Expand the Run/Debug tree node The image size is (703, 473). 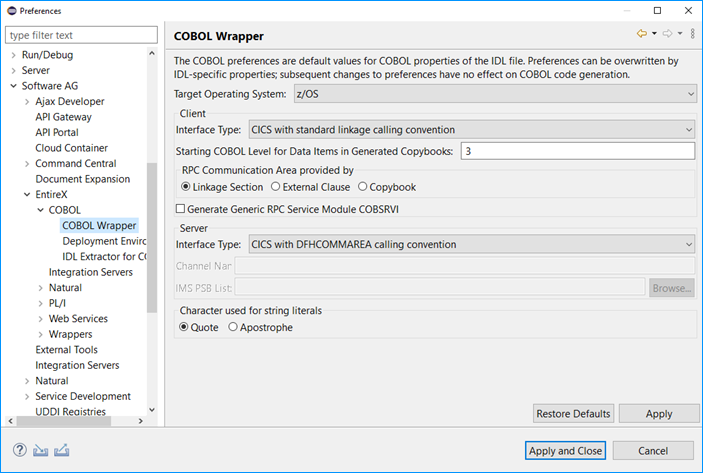pos(13,55)
